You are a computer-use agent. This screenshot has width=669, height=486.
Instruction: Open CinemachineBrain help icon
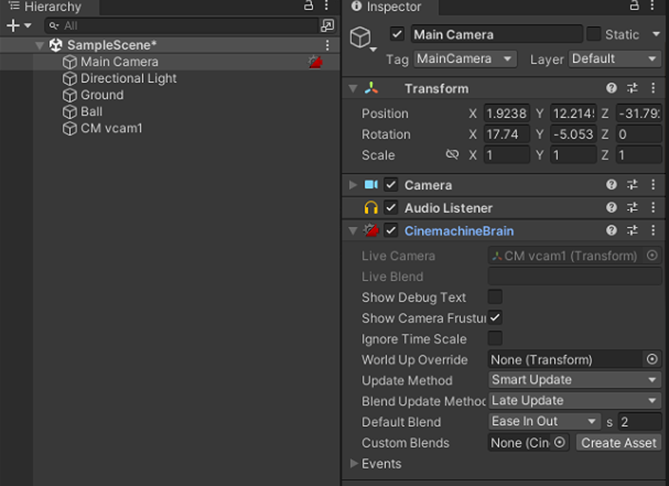tap(611, 231)
